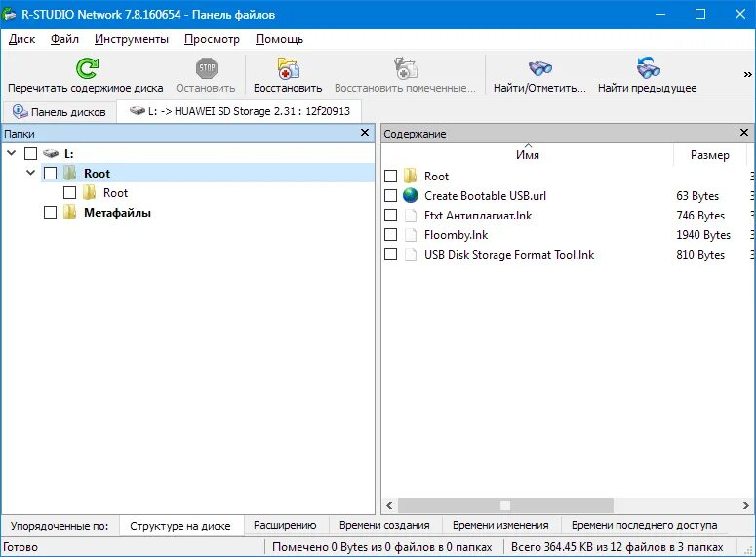Image resolution: width=756 pixels, height=557 pixels.
Task: Click the file icon of Etxt Антиплагиат.lnk
Action: (x=411, y=215)
